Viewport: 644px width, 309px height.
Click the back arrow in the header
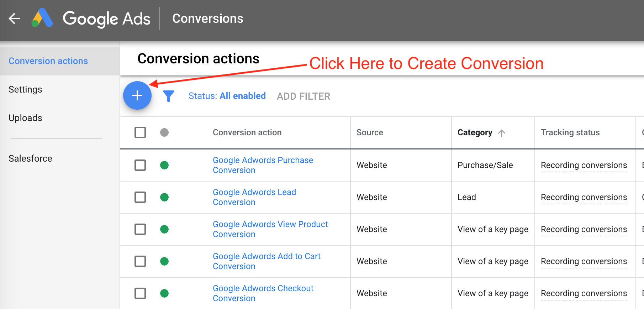pos(14,18)
